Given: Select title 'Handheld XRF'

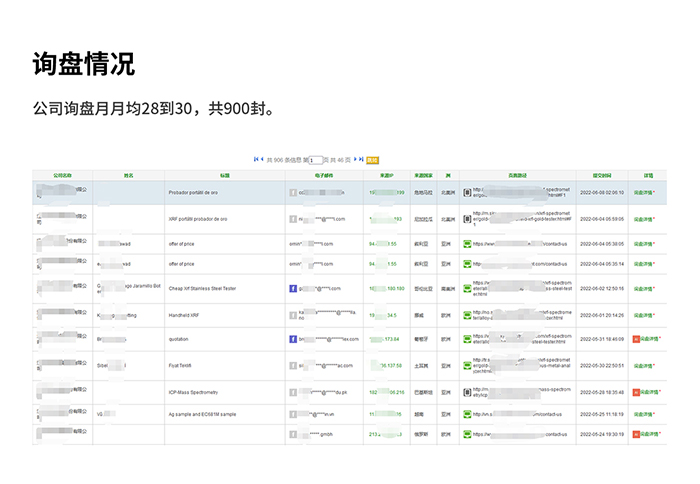Looking at the screenshot, I should [184, 315].
